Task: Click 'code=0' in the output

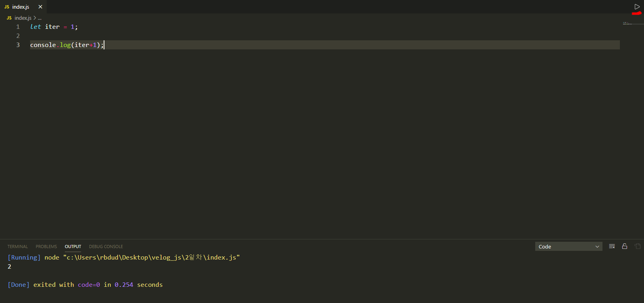Action: (x=89, y=285)
